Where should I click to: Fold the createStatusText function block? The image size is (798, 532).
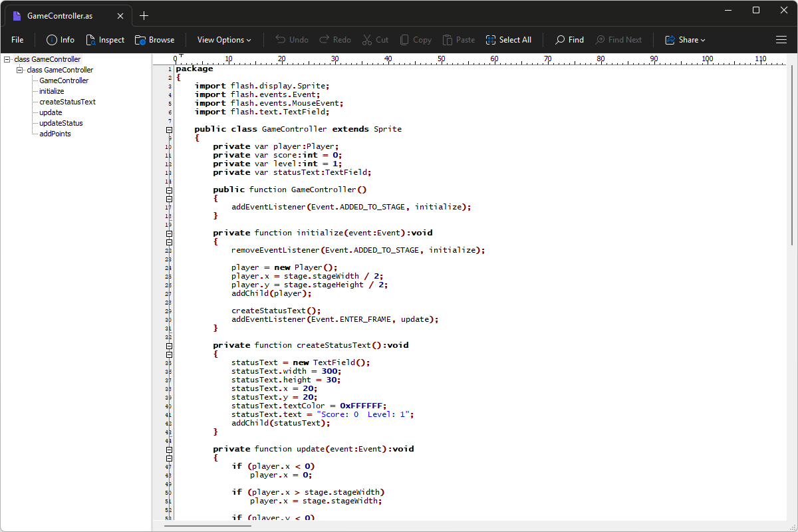tap(169, 346)
